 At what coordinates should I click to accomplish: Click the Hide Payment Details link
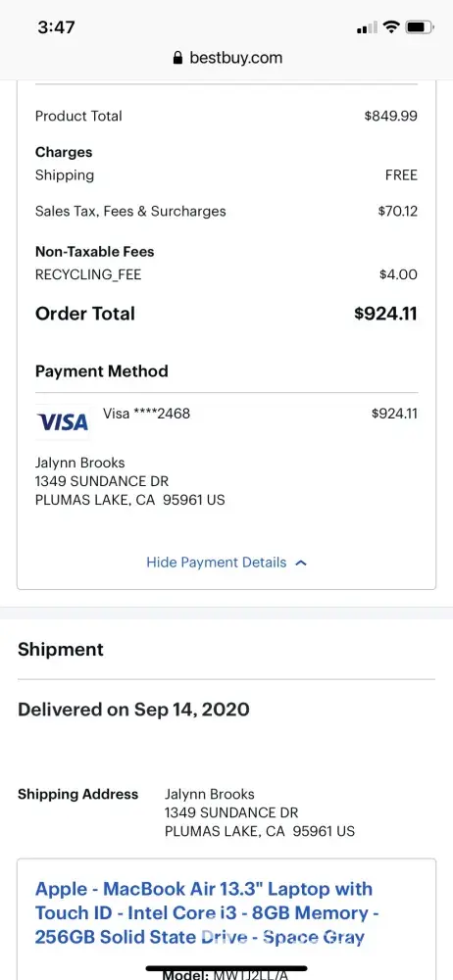[217, 562]
